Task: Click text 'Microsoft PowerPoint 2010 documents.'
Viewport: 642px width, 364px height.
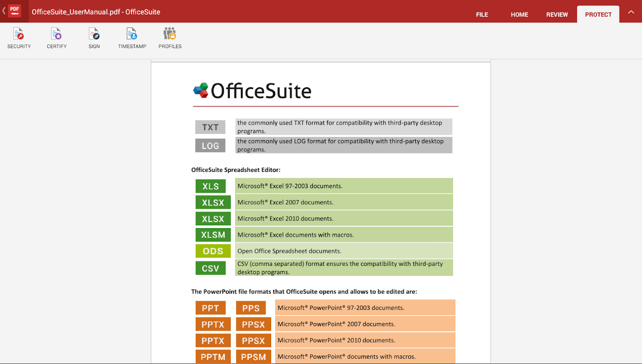Action: click(x=336, y=340)
